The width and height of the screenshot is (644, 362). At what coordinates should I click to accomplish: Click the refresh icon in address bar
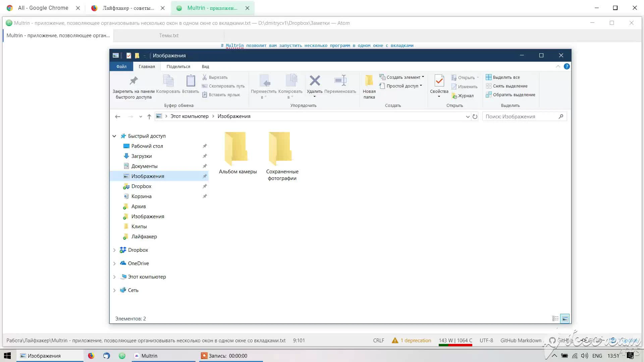(x=475, y=117)
